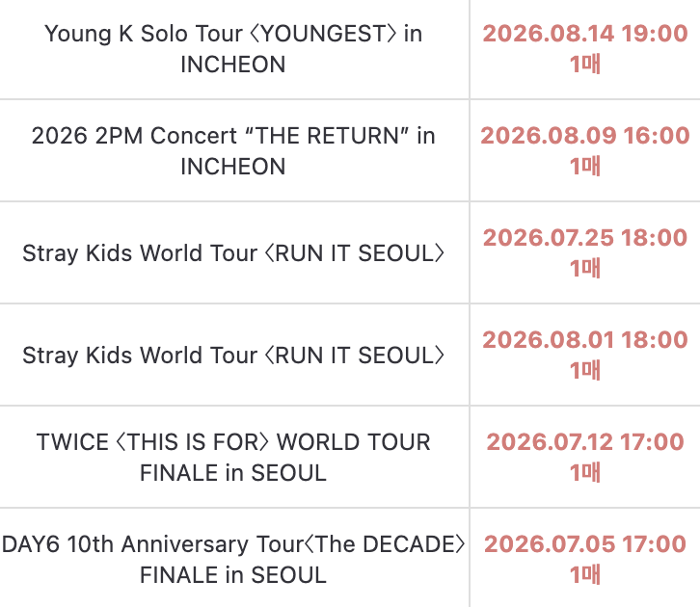
Task: Click the INCHEON text under Young K tour
Action: coord(233,65)
